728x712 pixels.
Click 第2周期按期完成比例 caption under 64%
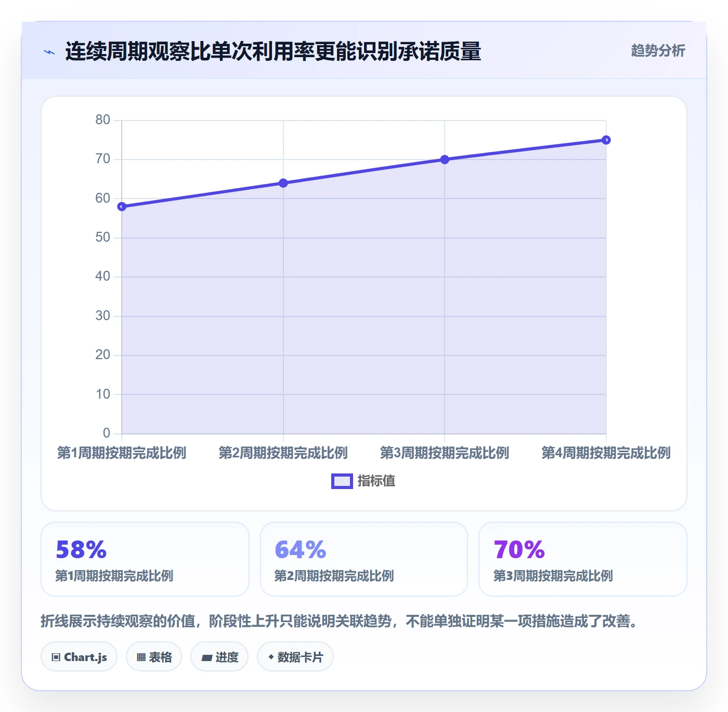pos(334,576)
